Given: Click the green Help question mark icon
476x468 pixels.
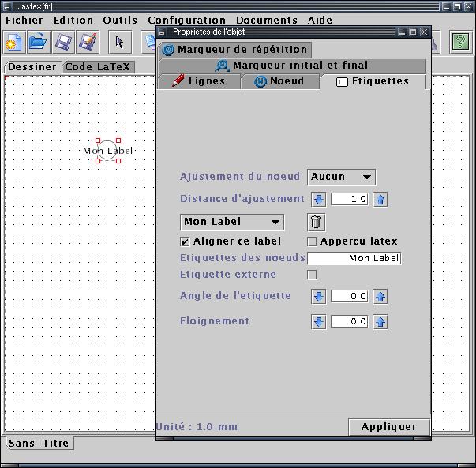Looking at the screenshot, I should pos(460,42).
